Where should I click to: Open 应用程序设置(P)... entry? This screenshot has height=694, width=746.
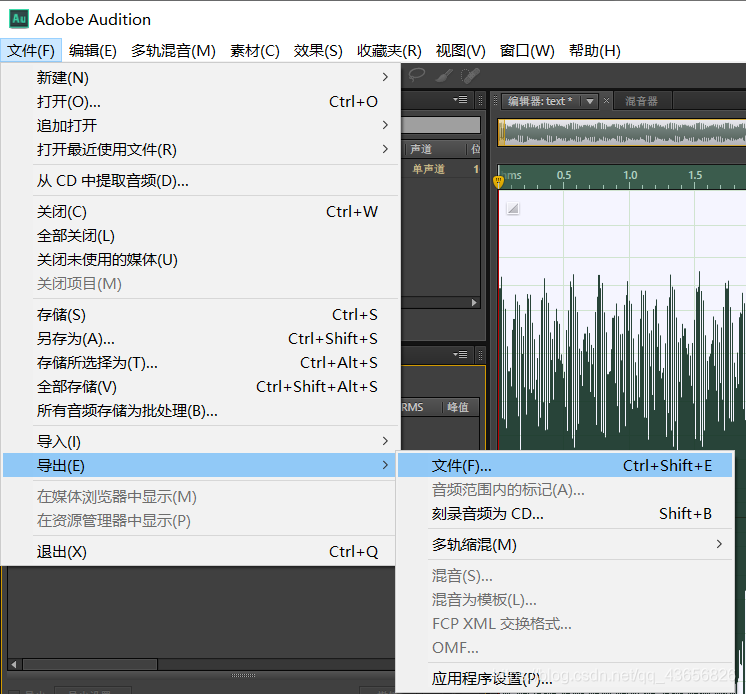[565, 679]
